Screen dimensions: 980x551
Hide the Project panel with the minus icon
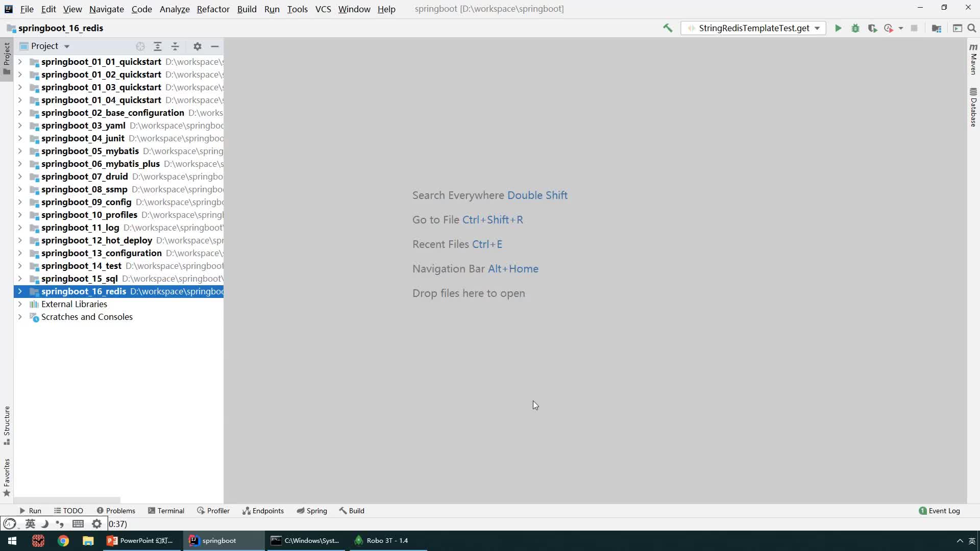pos(215,46)
